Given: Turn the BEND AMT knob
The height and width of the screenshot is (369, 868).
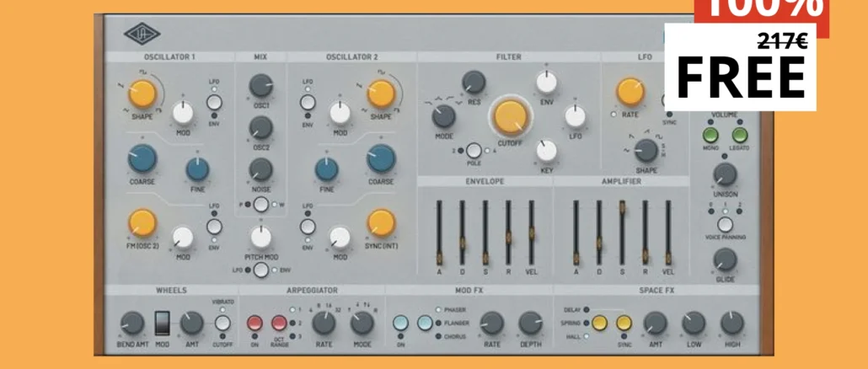Looking at the screenshot, I should tap(131, 323).
